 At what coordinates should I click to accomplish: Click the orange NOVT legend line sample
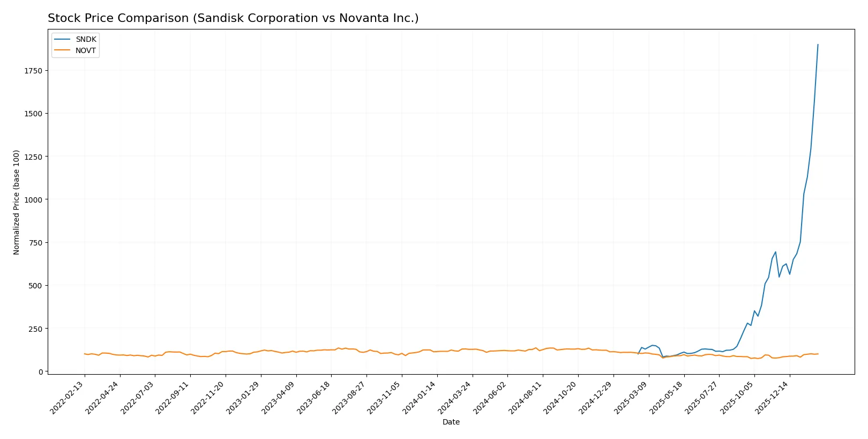pyautogui.click(x=62, y=50)
